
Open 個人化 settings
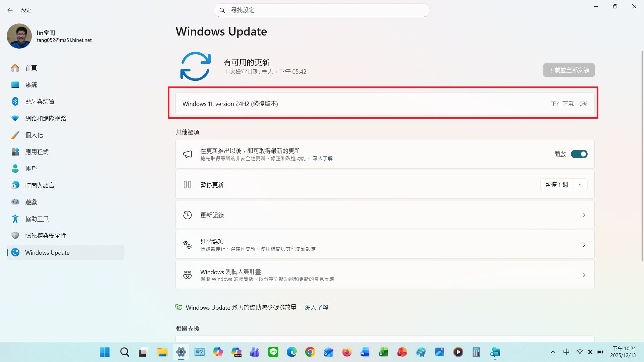(x=34, y=135)
